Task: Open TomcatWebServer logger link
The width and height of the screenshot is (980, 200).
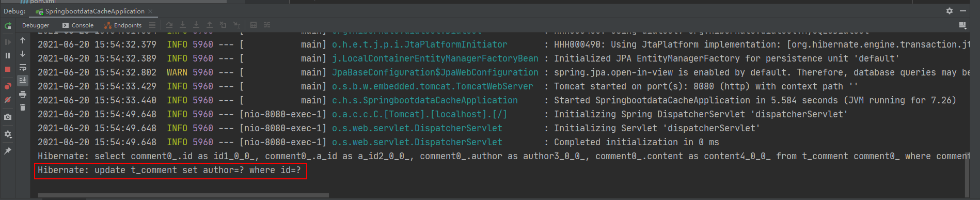Action: coord(432,87)
